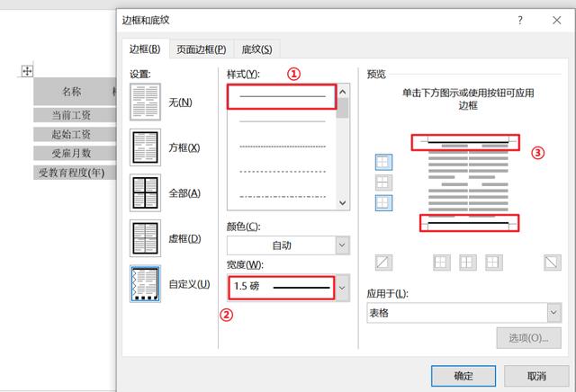This screenshot has height=392, width=576.
Task: Click the 自定义(U) label text
Action: point(189,284)
